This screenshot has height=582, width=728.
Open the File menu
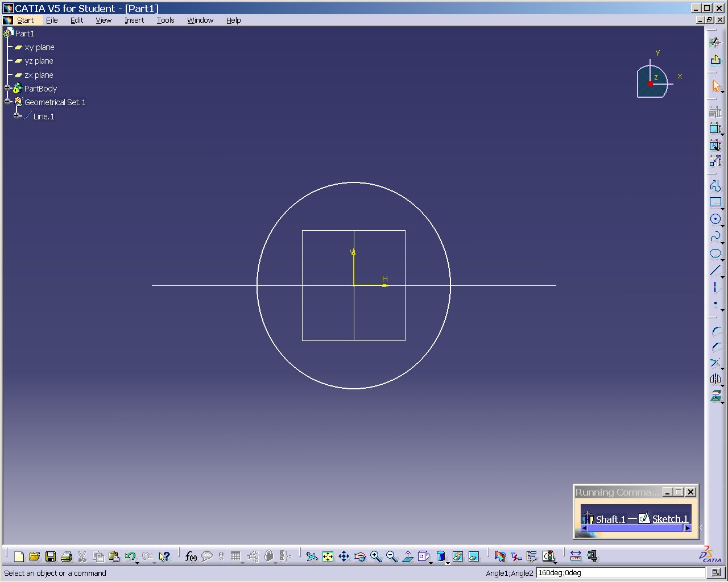[52, 20]
